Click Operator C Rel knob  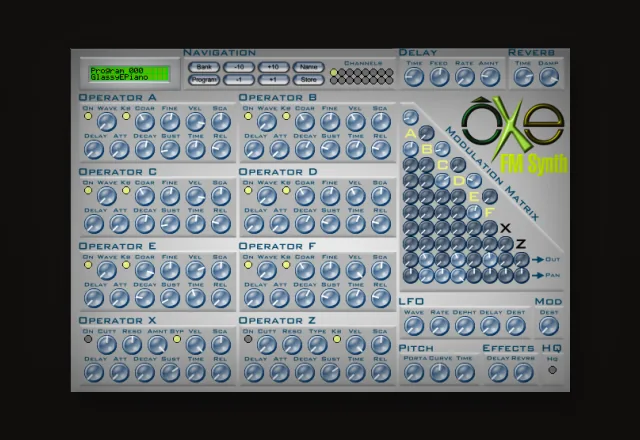click(221, 224)
